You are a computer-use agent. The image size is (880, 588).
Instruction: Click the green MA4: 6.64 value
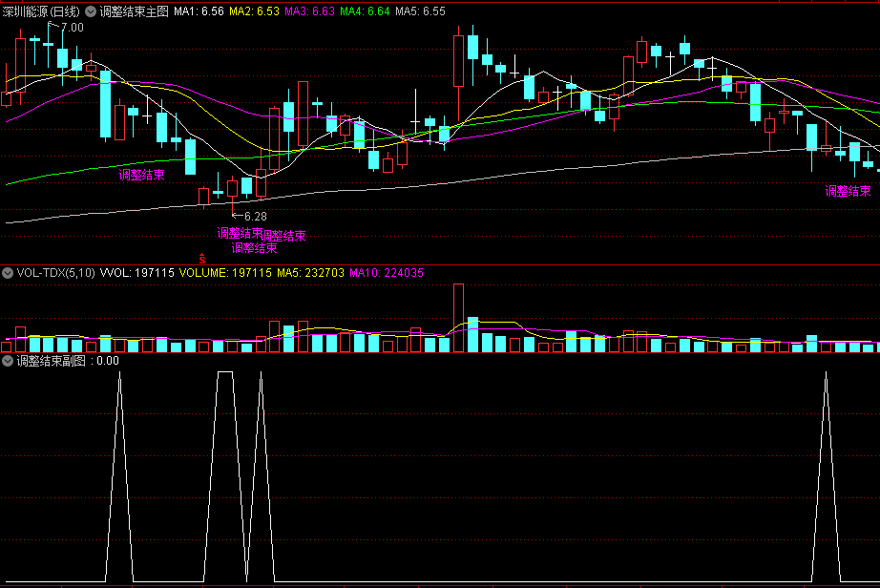[x=365, y=11]
